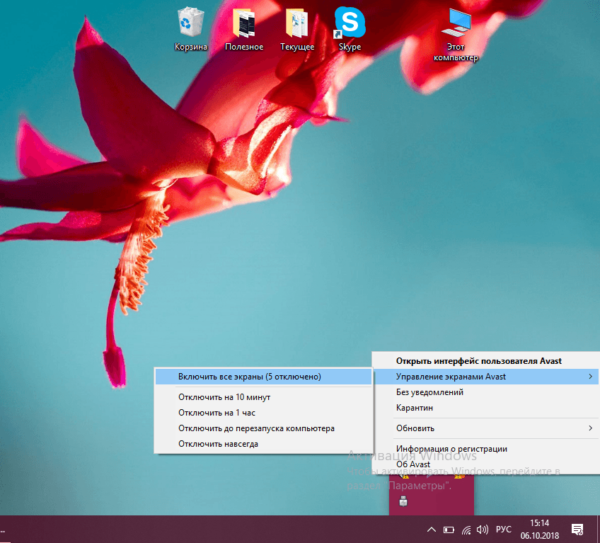The width and height of the screenshot is (600, 543).
Task: Select the Skype shortcut on desktop
Action: pos(350,30)
